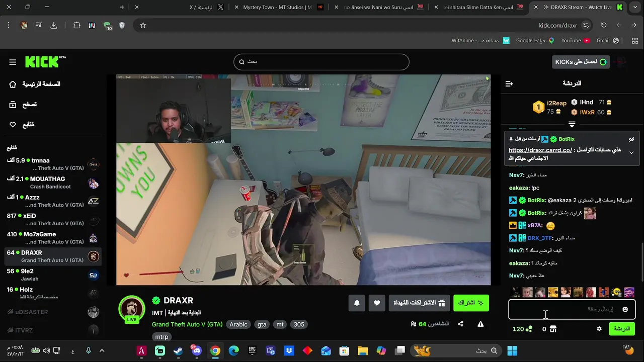Click the 120 channel points icon
Image resolution: width=644 pixels, height=362 pixels.
point(529,329)
